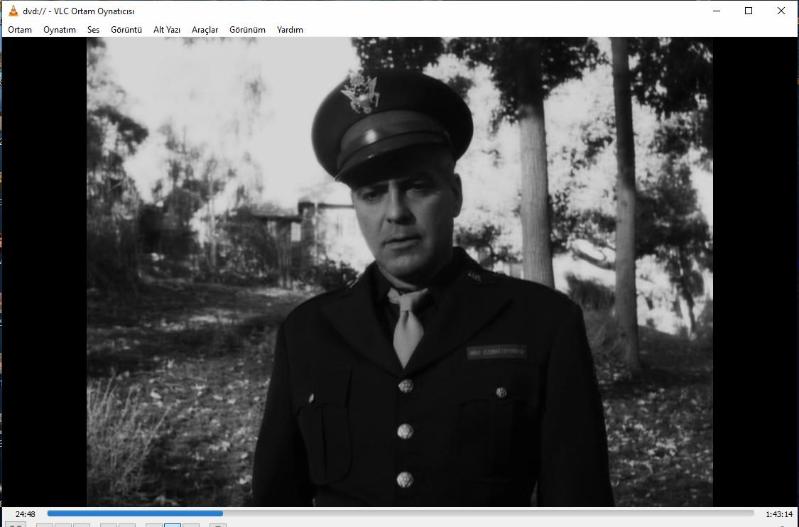Viewport: 799px width, 527px height.
Task: Toggle the highlighted loop button in bottom toolbar
Action: coord(172,524)
